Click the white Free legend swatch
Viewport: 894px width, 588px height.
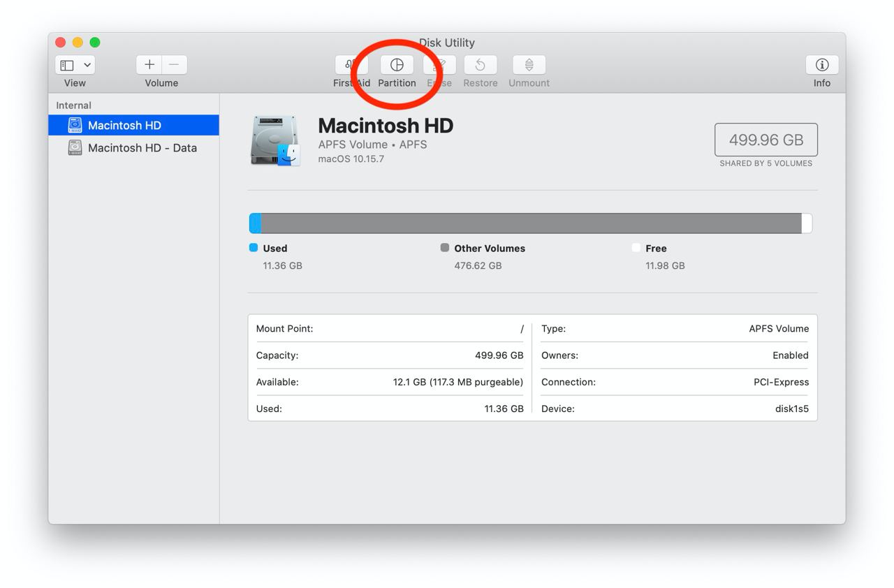(636, 248)
